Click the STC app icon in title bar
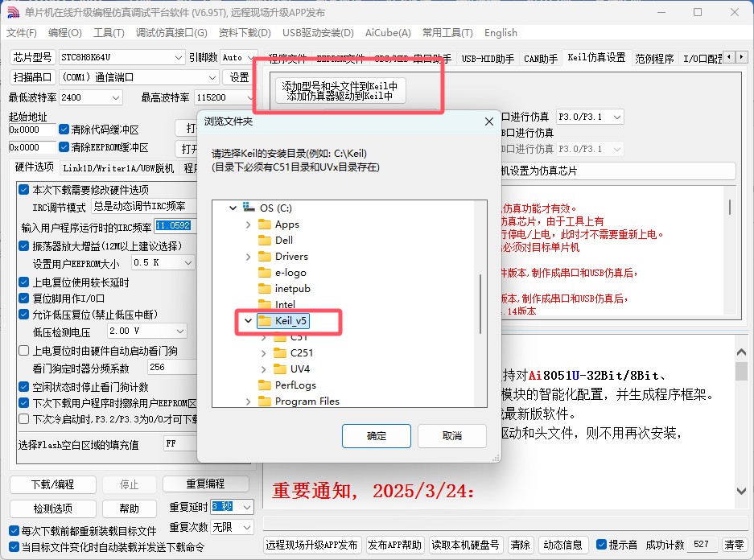The height and width of the screenshot is (560, 754). click(x=14, y=13)
